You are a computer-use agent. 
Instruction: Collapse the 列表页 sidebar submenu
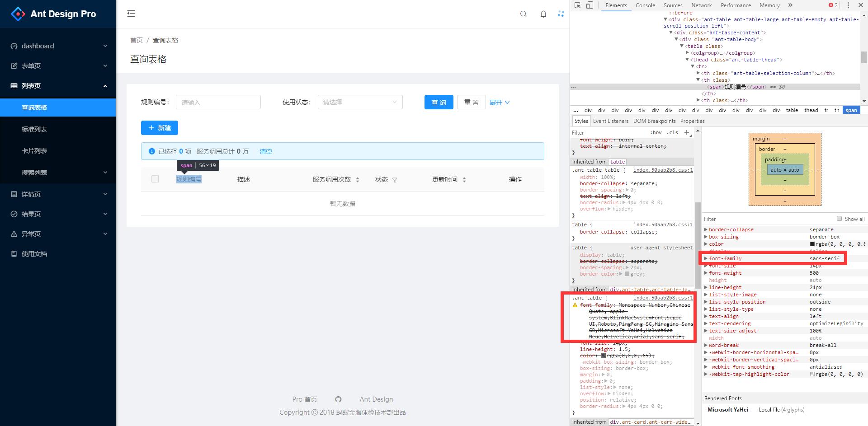coord(58,86)
